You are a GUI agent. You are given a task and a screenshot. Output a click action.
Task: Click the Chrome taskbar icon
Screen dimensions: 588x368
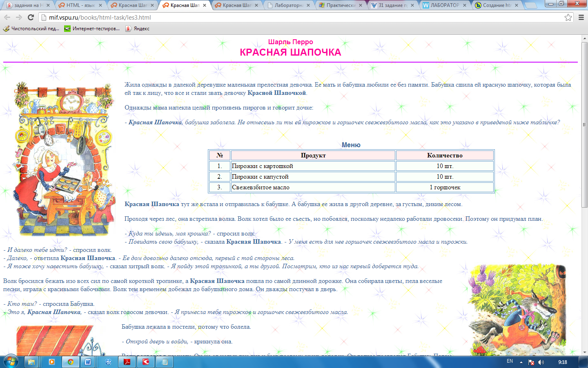pyautogui.click(x=70, y=362)
